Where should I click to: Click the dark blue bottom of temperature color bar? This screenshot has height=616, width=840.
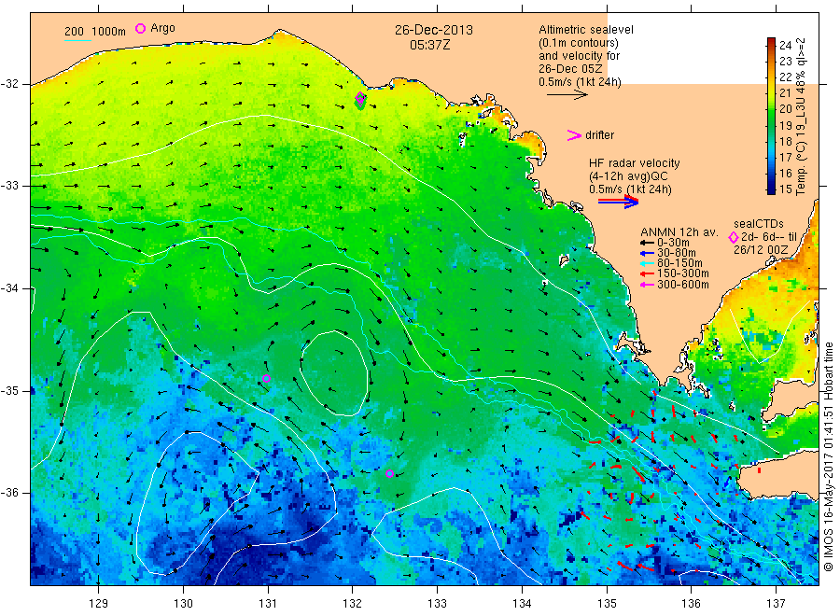771,189
